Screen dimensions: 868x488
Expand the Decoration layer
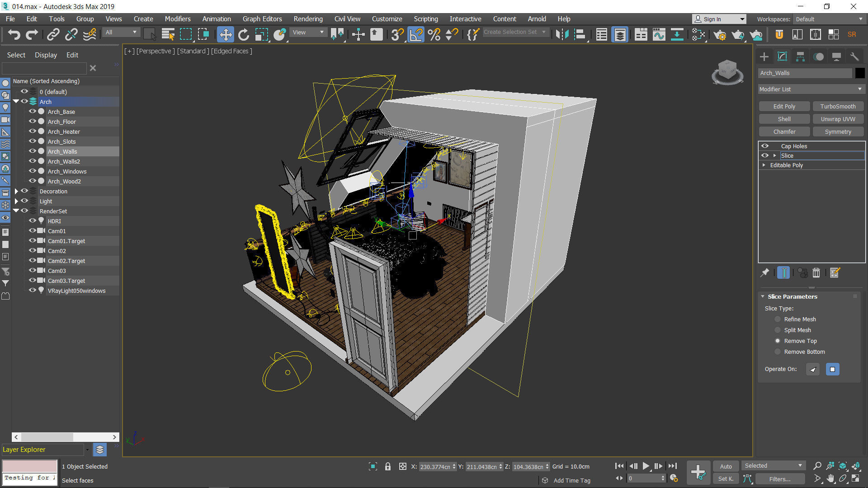[17, 191]
